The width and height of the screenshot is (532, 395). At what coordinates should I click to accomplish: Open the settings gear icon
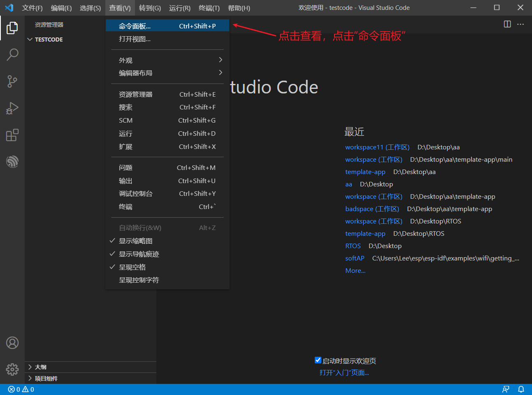click(x=12, y=369)
